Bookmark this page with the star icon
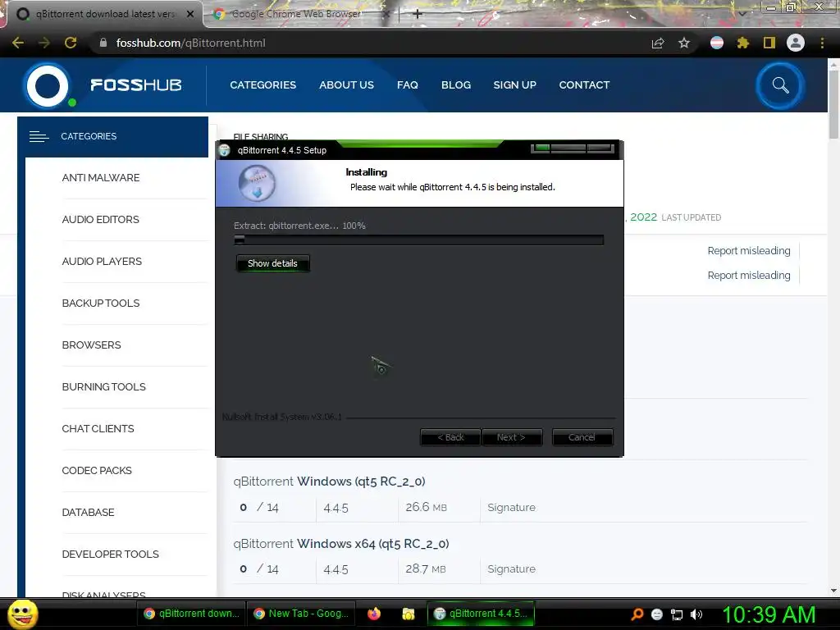This screenshot has height=630, width=840. click(684, 43)
